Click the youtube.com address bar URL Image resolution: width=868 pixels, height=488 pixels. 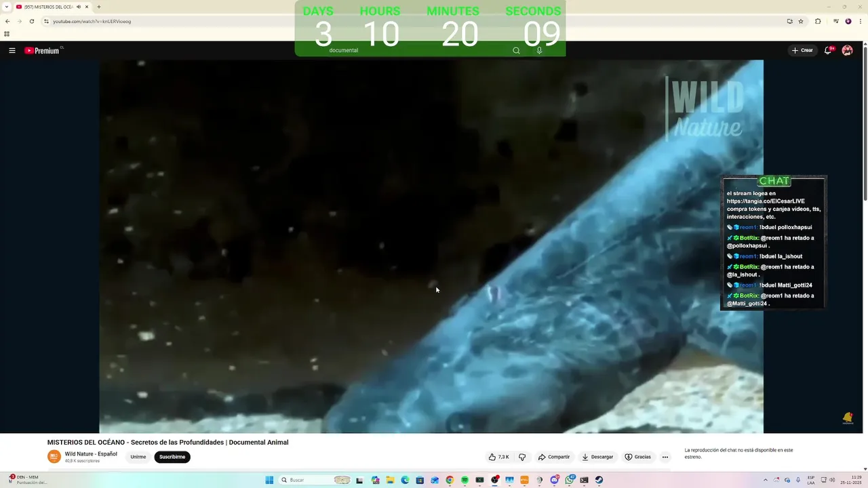coord(92,21)
